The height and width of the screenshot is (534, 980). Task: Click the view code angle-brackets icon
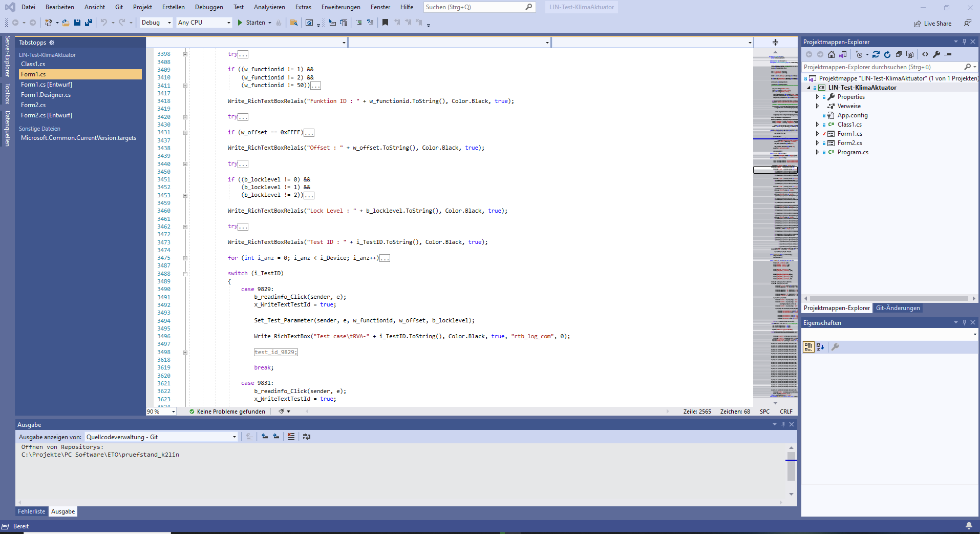coord(925,54)
